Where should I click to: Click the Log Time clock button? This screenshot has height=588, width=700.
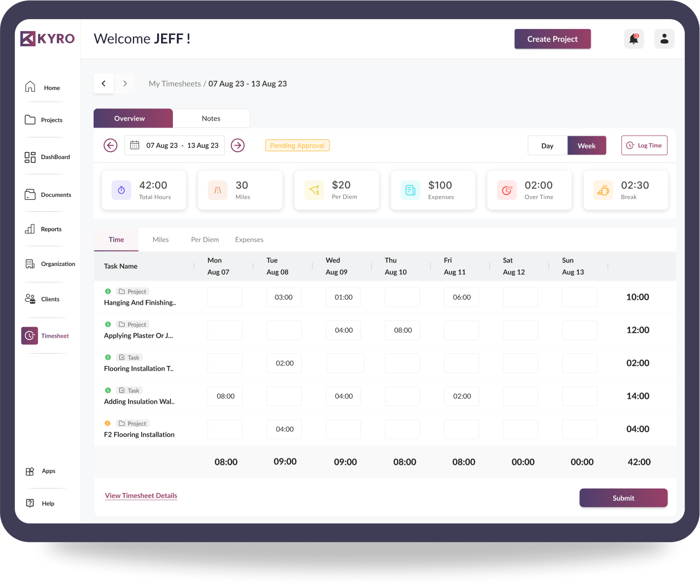[x=644, y=145]
